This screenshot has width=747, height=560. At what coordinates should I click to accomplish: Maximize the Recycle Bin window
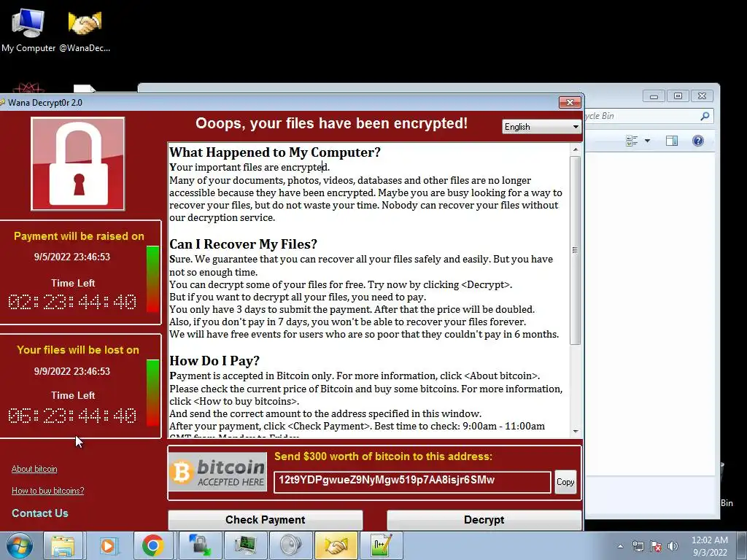[x=678, y=96]
